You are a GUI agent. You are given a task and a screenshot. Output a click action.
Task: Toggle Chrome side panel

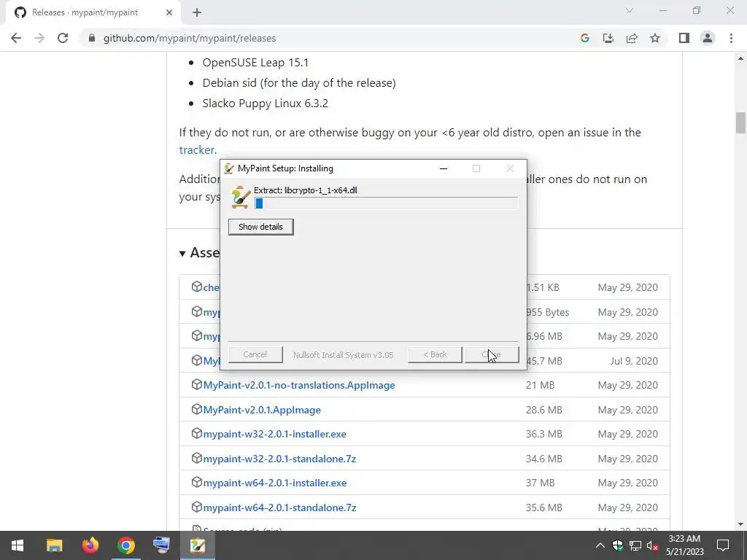(684, 38)
